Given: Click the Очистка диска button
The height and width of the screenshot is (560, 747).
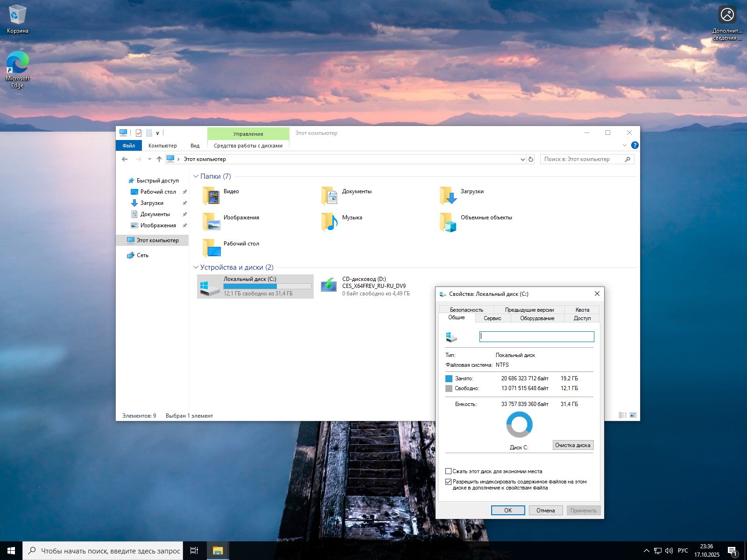Looking at the screenshot, I should (x=573, y=445).
